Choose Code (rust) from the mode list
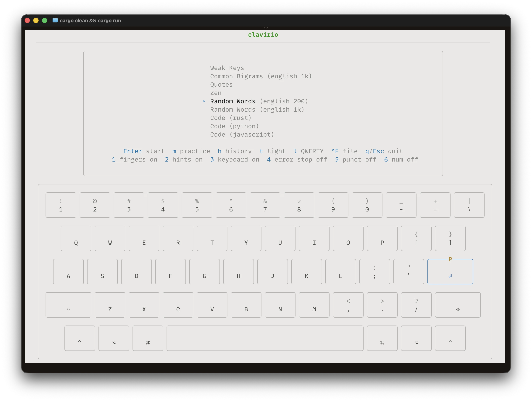The image size is (532, 401). pyautogui.click(x=230, y=118)
